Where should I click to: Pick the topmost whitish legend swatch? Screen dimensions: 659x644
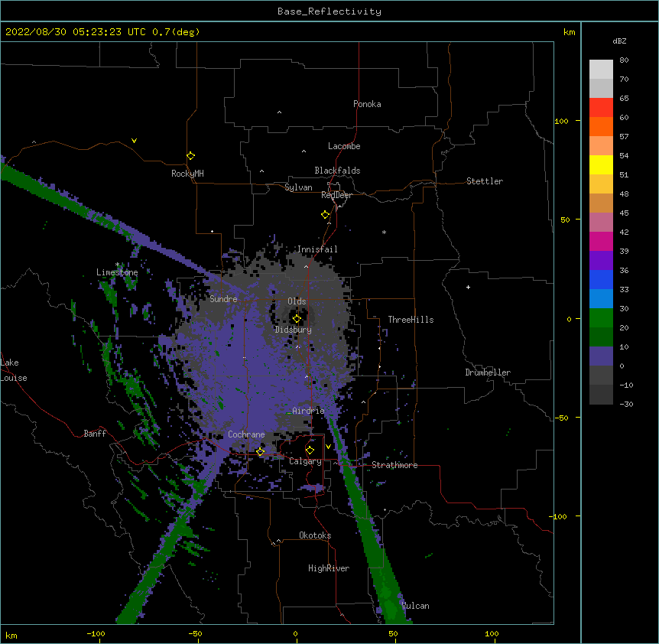click(601, 69)
